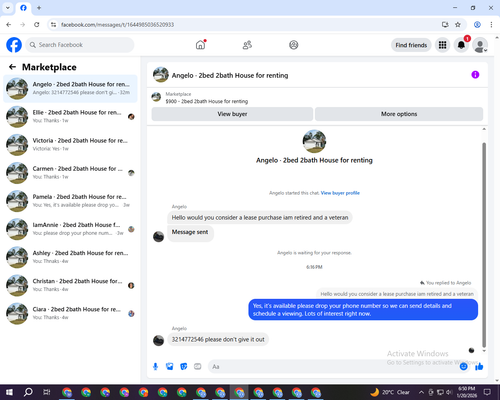Open the Windows Start button

pyautogui.click(x=9, y=392)
